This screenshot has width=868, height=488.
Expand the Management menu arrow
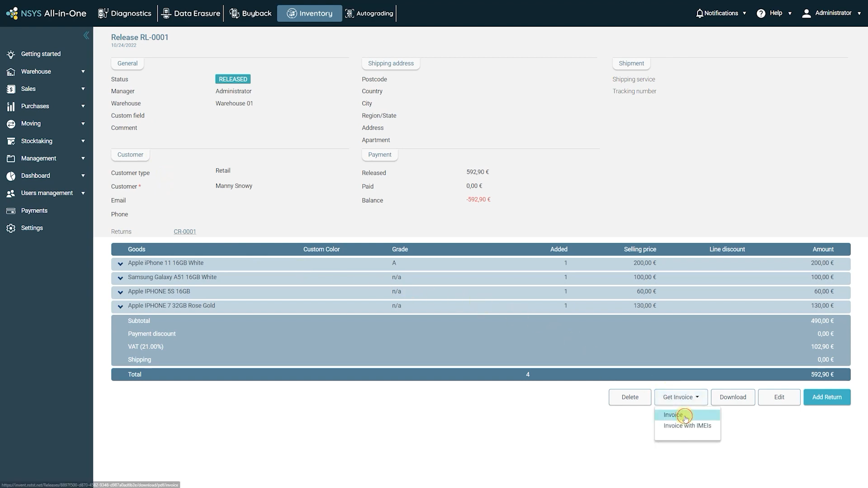coord(83,158)
